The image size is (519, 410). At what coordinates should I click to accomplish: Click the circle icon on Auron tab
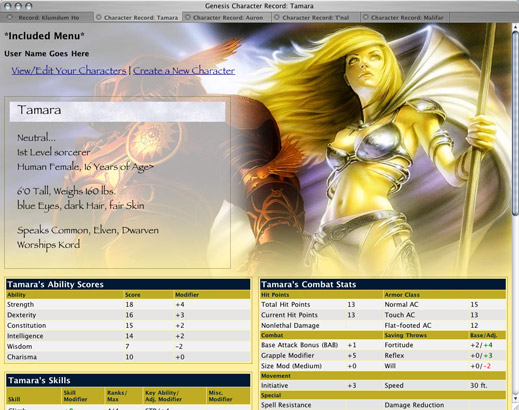pos(188,17)
